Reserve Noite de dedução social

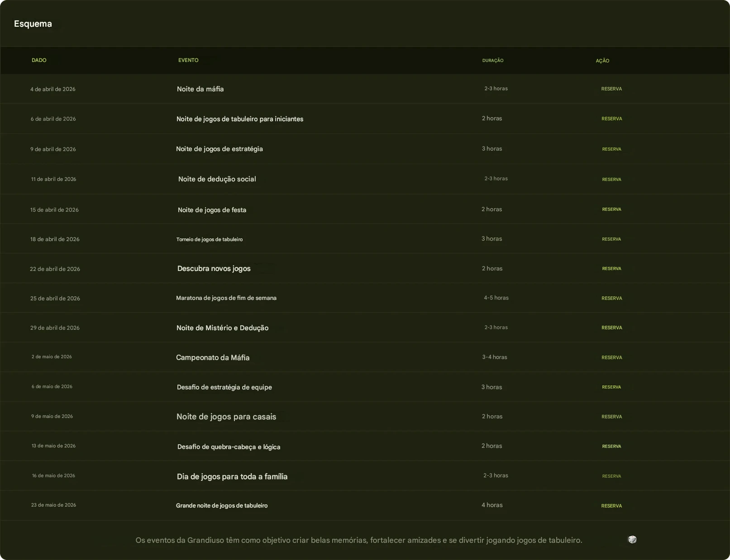tap(611, 180)
